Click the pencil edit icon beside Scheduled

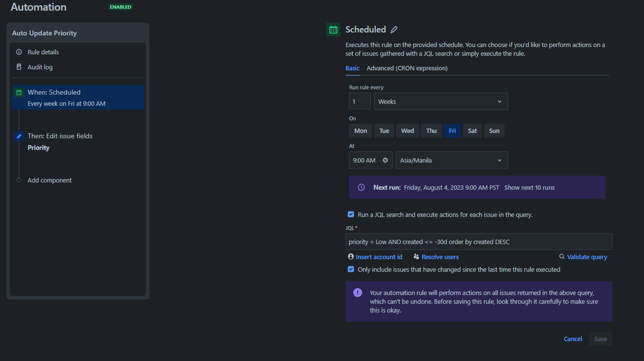[x=394, y=30]
